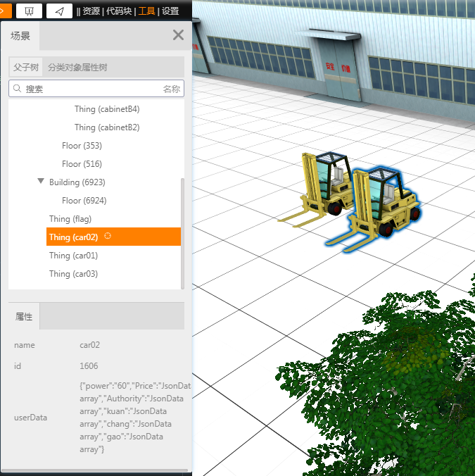Click the id value 1606
The width and height of the screenshot is (475, 476).
pos(89,366)
